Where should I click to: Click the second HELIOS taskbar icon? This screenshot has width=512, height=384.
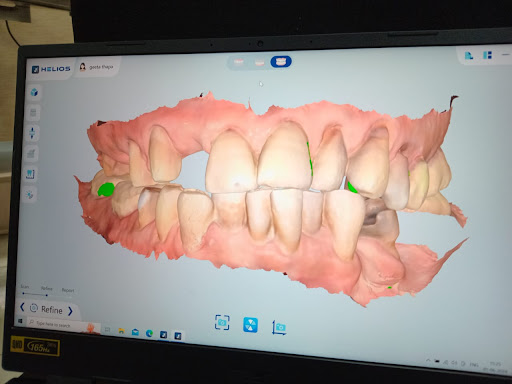pos(178,336)
